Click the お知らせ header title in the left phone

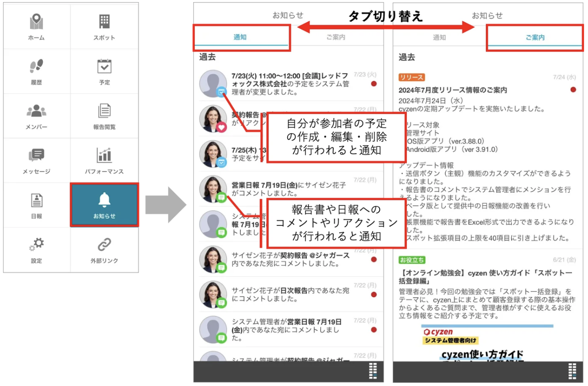[x=288, y=15]
